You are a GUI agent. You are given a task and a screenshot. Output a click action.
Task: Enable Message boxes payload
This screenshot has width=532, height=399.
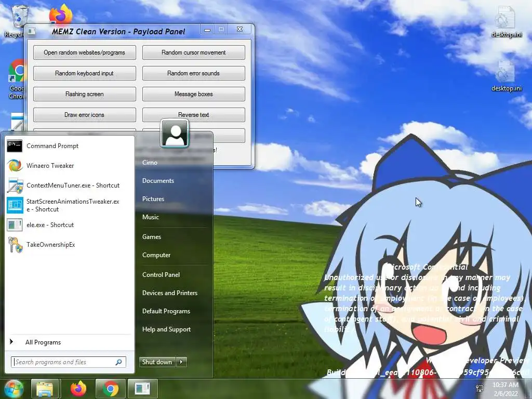[194, 94]
